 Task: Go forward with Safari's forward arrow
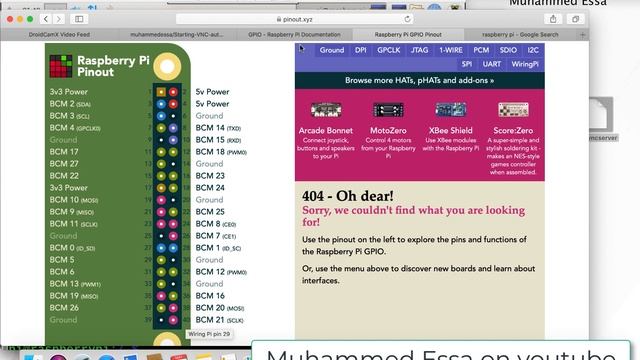click(59, 19)
